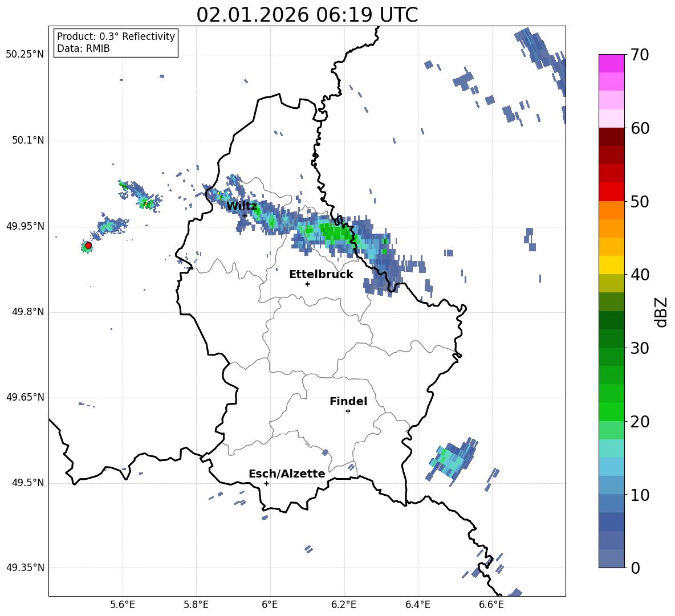
Task: Click the 50.25°N latitude label
Action: pos(25,55)
